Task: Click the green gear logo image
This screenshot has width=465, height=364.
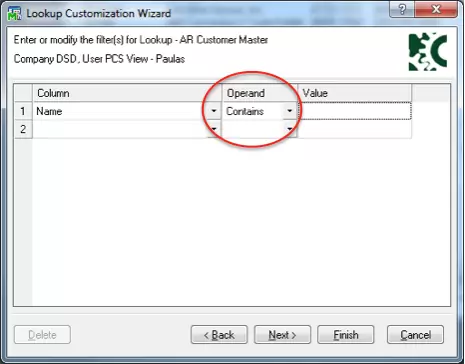Action: coord(428,52)
